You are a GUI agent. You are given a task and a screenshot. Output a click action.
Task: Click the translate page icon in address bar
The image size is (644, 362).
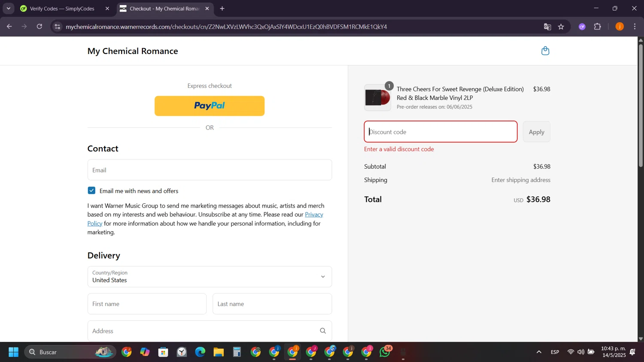pyautogui.click(x=547, y=27)
